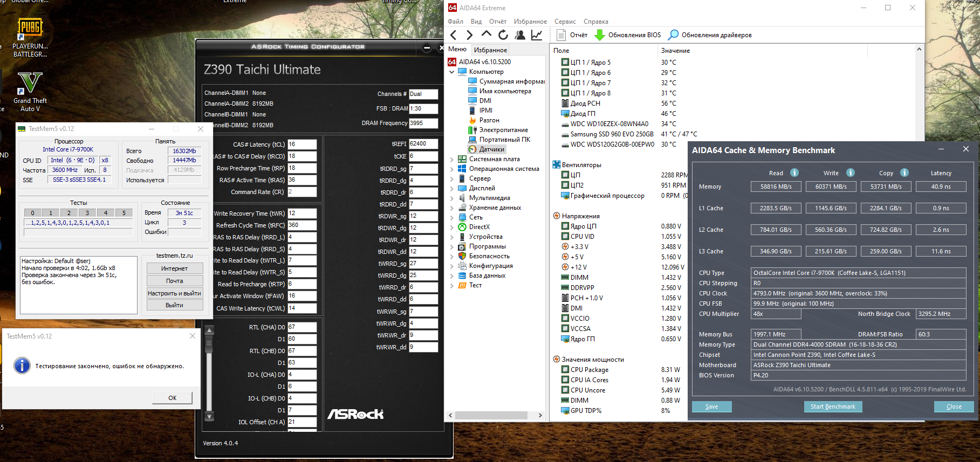This screenshot has height=462, width=980.
Task: Expand the DirectX tree node
Action: tap(452, 227)
